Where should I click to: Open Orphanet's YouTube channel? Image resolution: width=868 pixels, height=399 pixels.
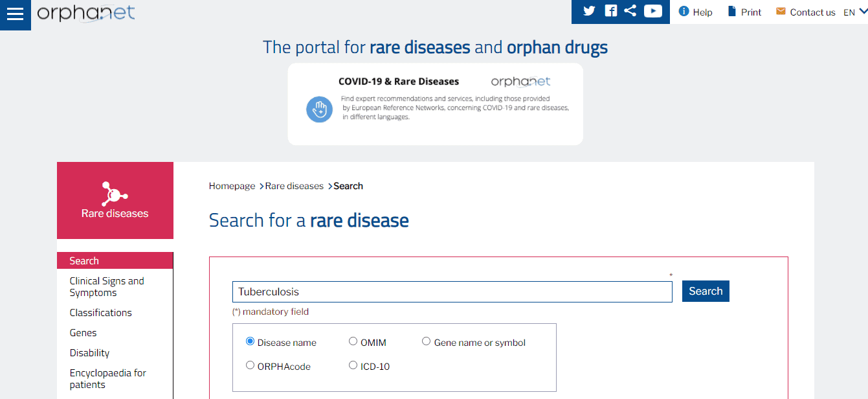[653, 11]
